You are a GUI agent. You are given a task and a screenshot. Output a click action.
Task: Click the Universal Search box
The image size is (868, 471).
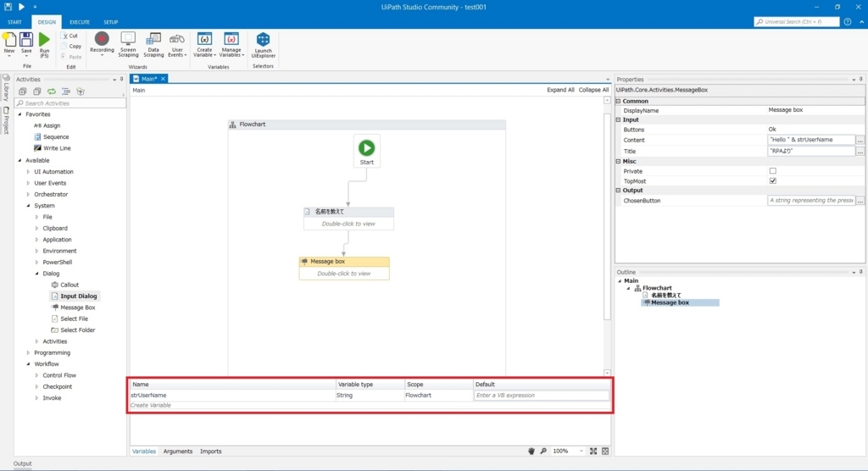click(x=796, y=21)
